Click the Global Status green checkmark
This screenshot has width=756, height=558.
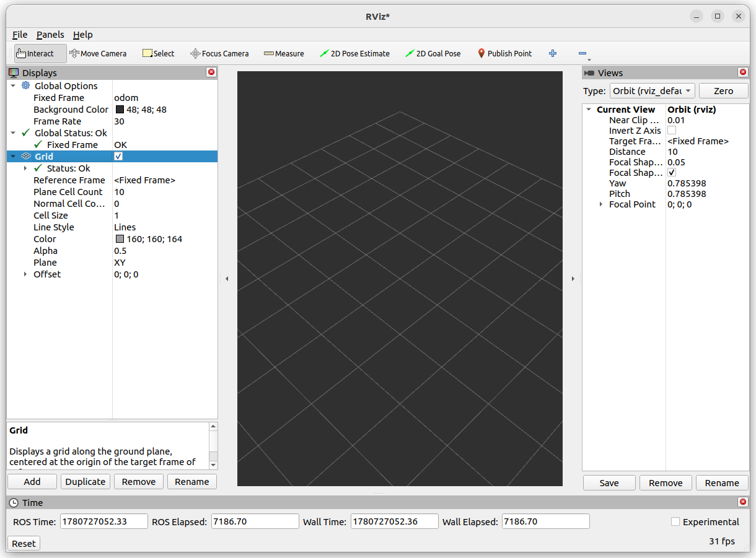[x=25, y=133]
